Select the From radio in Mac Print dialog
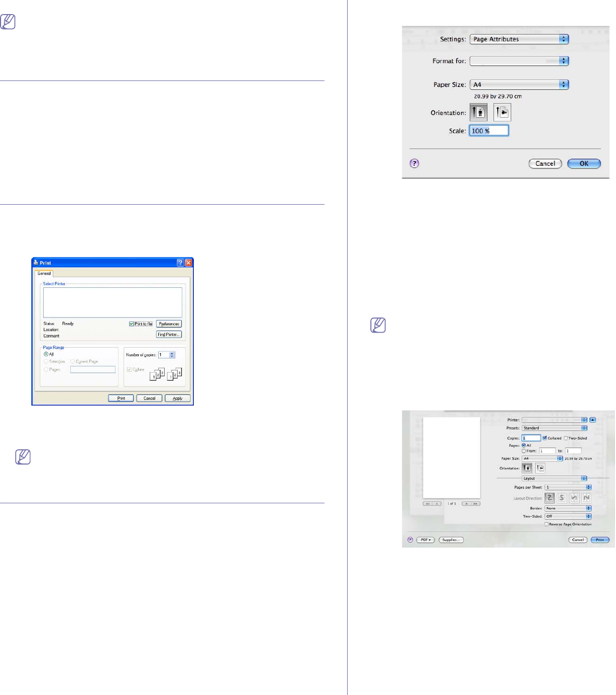 524,451
